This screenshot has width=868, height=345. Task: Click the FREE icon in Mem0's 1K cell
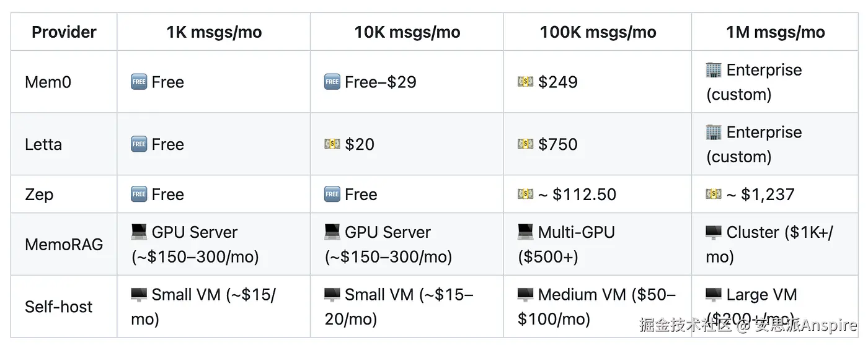[139, 82]
